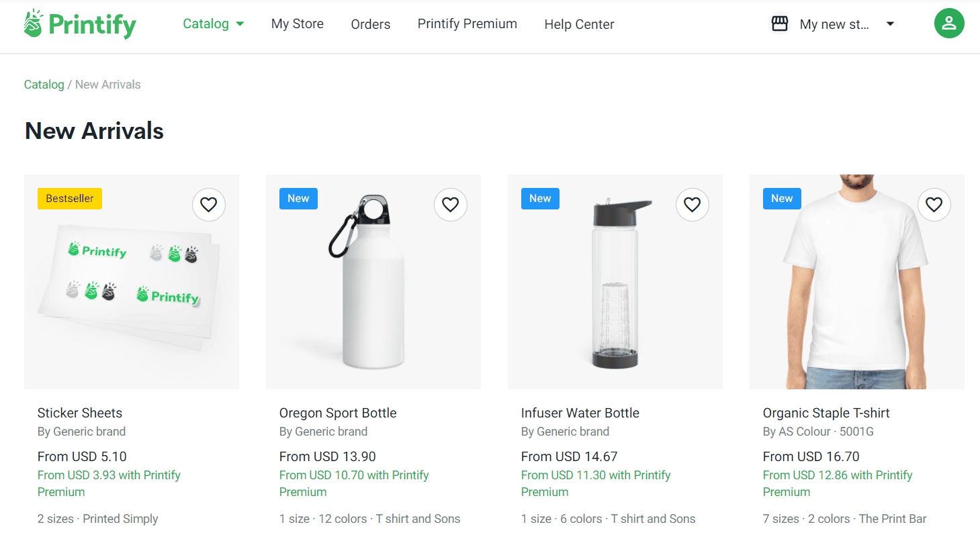Click the 'New' badge on Organic Staple T-shirt
The width and height of the screenshot is (980, 543).
click(x=782, y=198)
